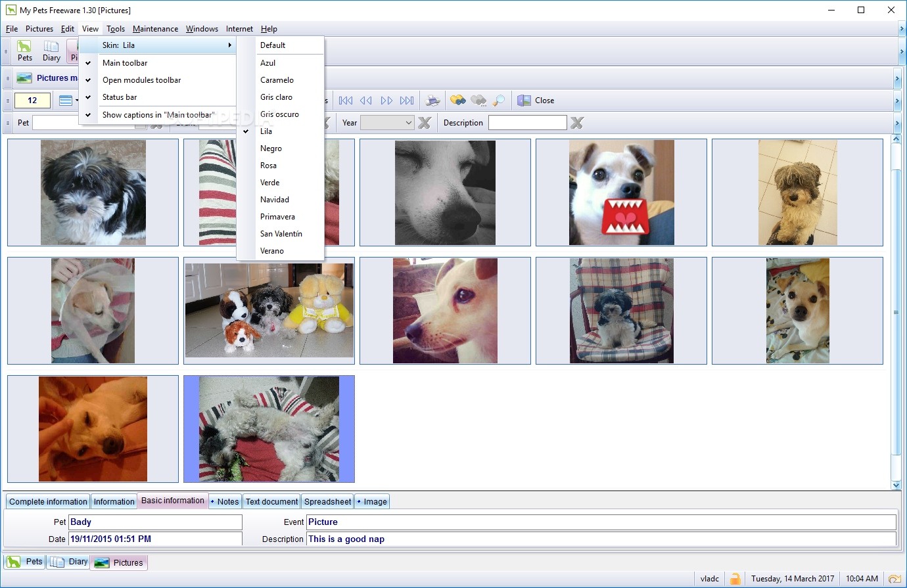
Task: Switch to Text document tab
Action: (x=271, y=502)
